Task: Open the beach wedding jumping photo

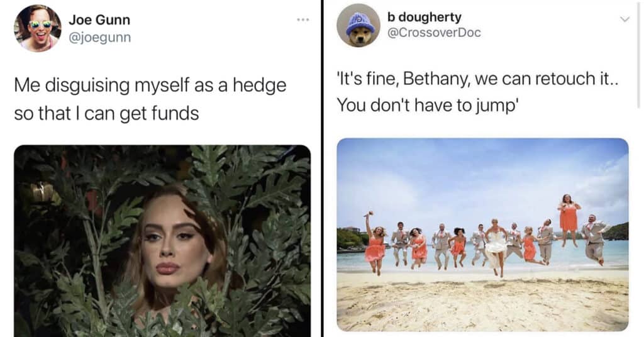Action: tap(482, 235)
